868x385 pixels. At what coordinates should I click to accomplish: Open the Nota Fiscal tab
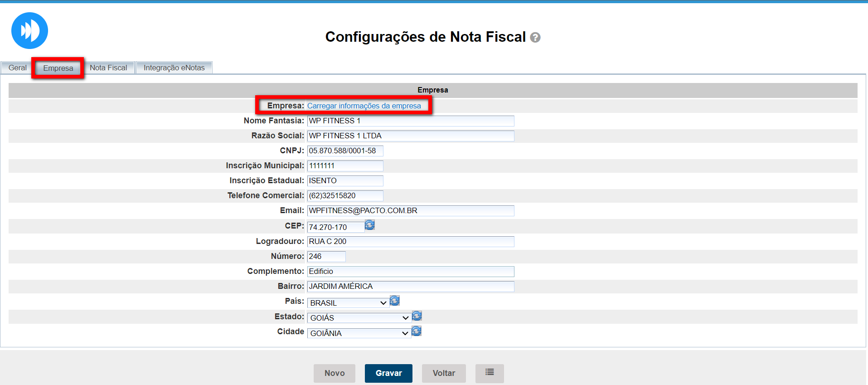pos(108,68)
